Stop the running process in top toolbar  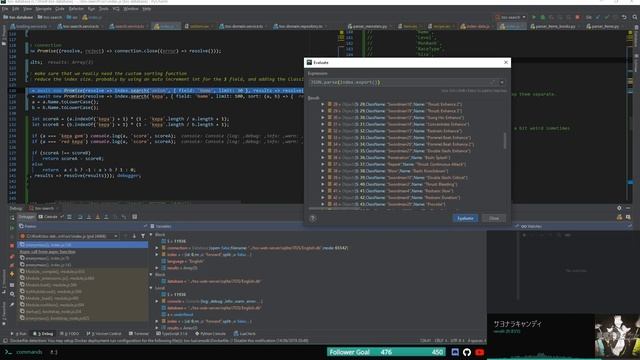[578, 17]
